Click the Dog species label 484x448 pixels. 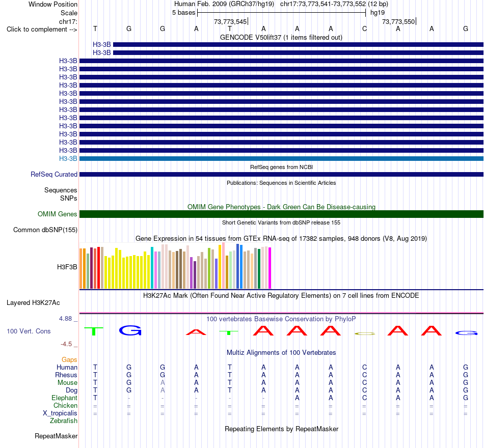pyautogui.click(x=71, y=390)
